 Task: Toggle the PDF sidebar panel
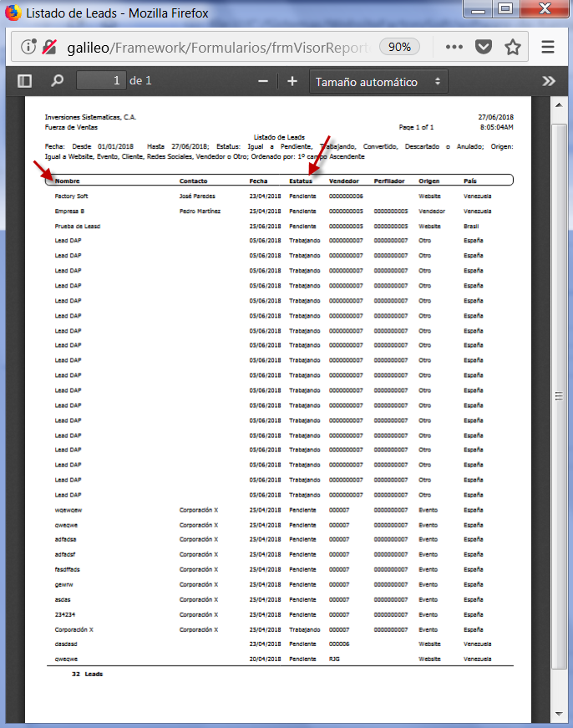pyautogui.click(x=24, y=81)
